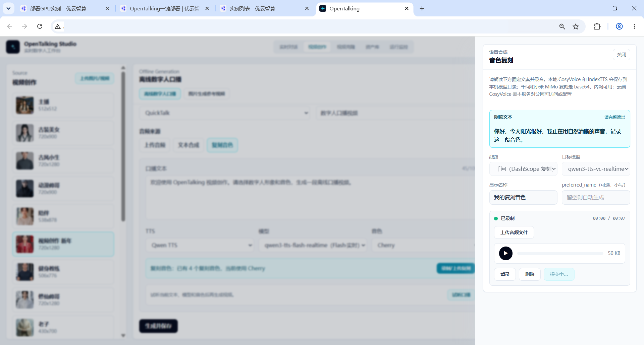The width and height of the screenshot is (644, 345).
Task: Go back in browser history
Action: 10,26
